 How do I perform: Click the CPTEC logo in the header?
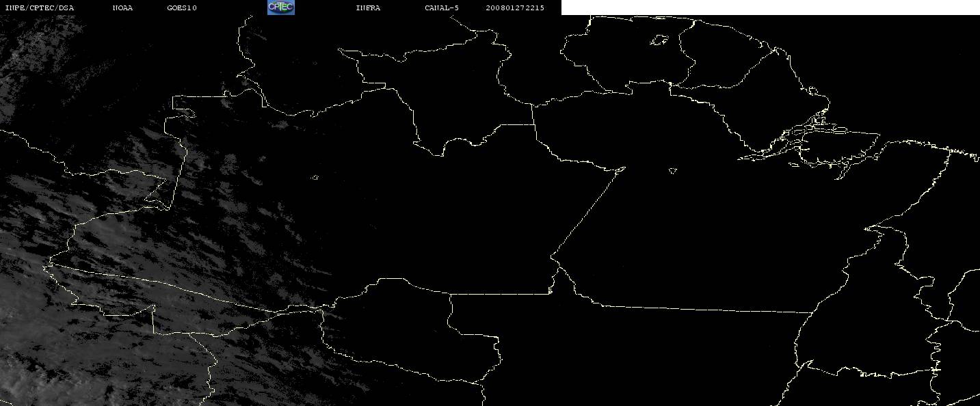[x=280, y=8]
